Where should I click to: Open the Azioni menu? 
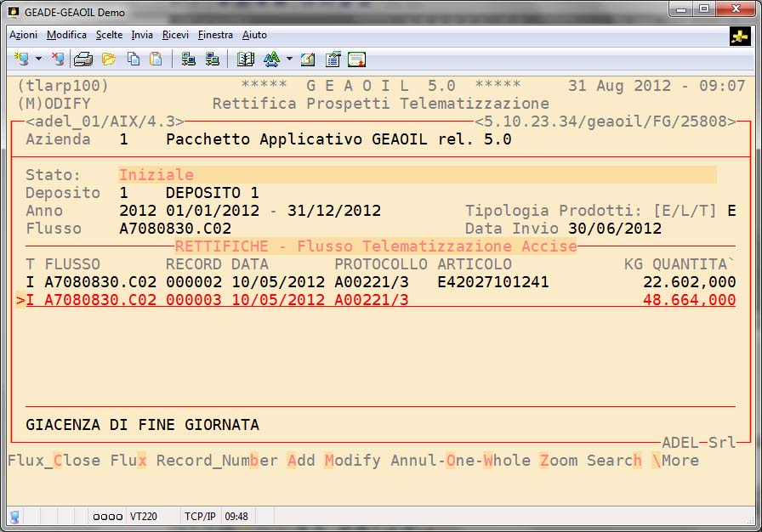(23, 35)
